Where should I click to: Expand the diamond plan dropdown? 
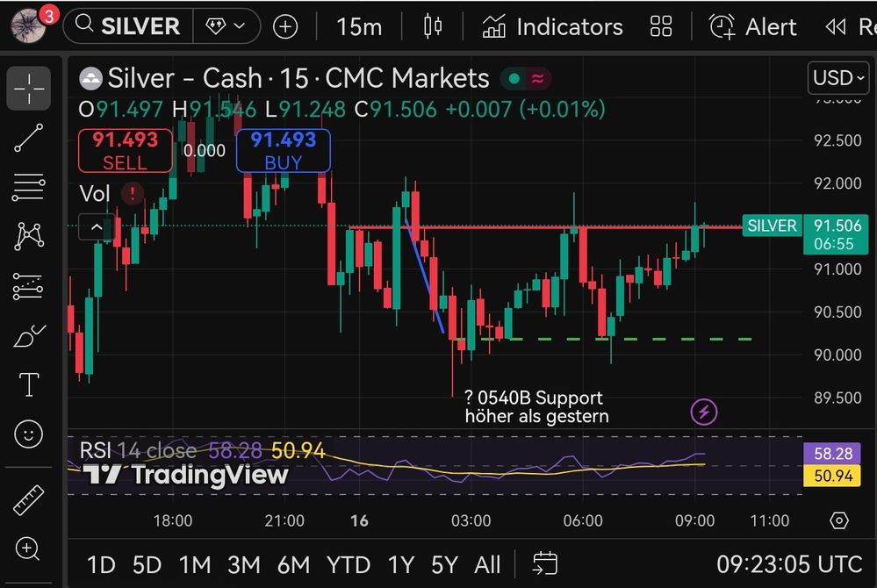[226, 25]
